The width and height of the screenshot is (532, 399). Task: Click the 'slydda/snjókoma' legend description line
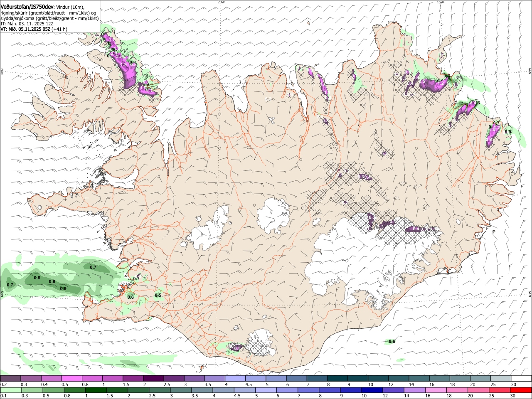click(x=49, y=18)
